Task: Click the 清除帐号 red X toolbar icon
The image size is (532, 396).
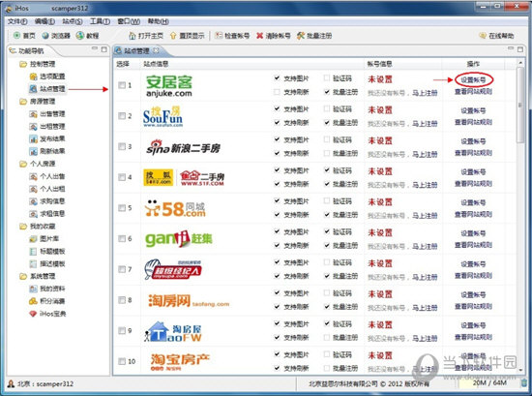Action: tap(259, 35)
